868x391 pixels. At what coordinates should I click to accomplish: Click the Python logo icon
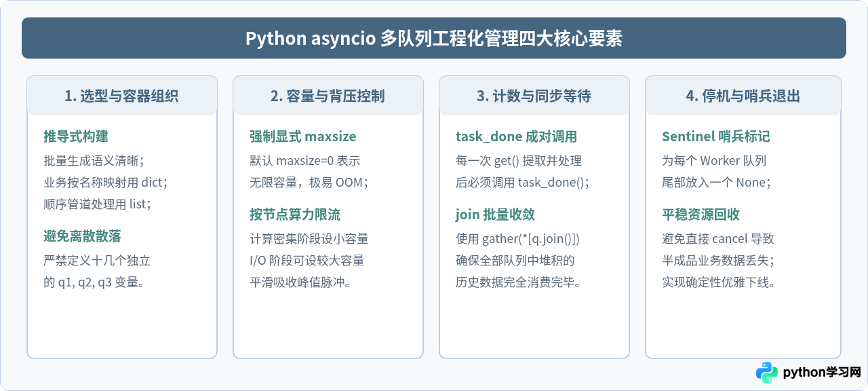click(767, 373)
